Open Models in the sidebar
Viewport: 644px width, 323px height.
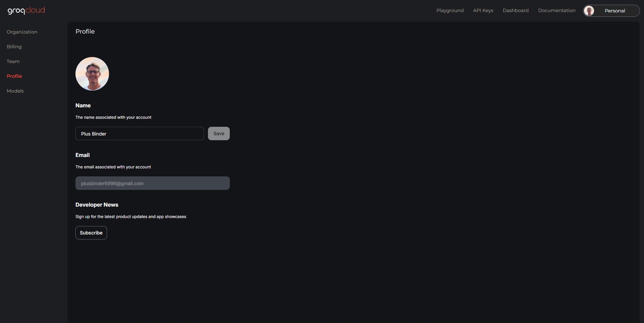tap(15, 91)
